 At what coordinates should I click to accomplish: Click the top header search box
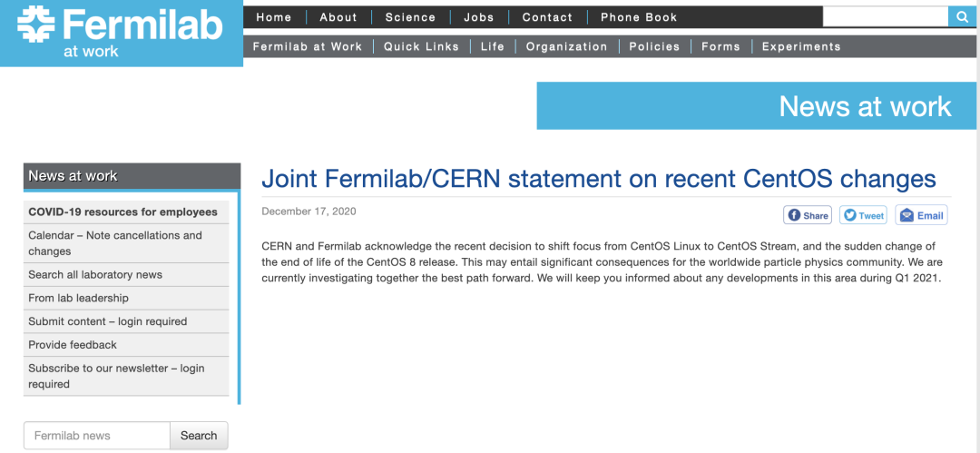pyautogui.click(x=886, y=16)
